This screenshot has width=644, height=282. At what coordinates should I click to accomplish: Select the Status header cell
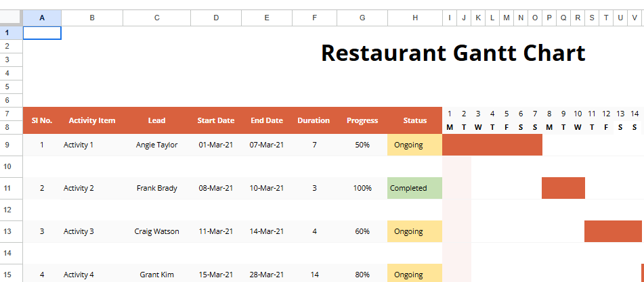pos(414,120)
